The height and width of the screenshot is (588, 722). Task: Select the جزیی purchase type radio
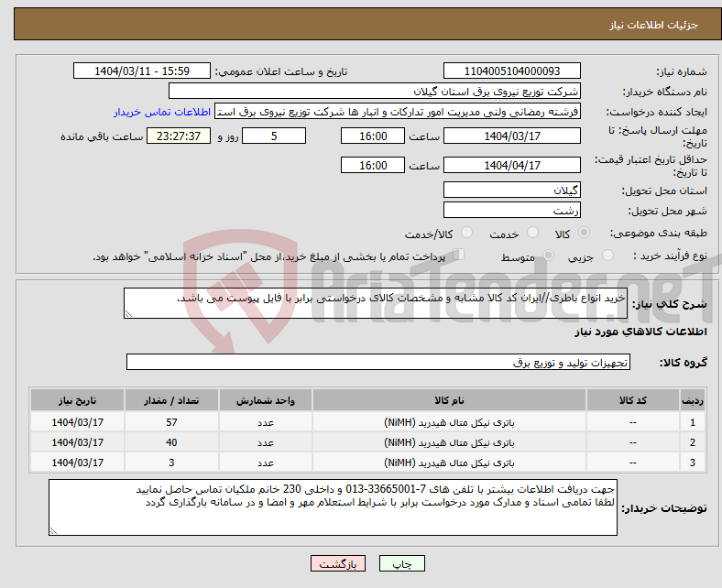[x=607, y=256]
